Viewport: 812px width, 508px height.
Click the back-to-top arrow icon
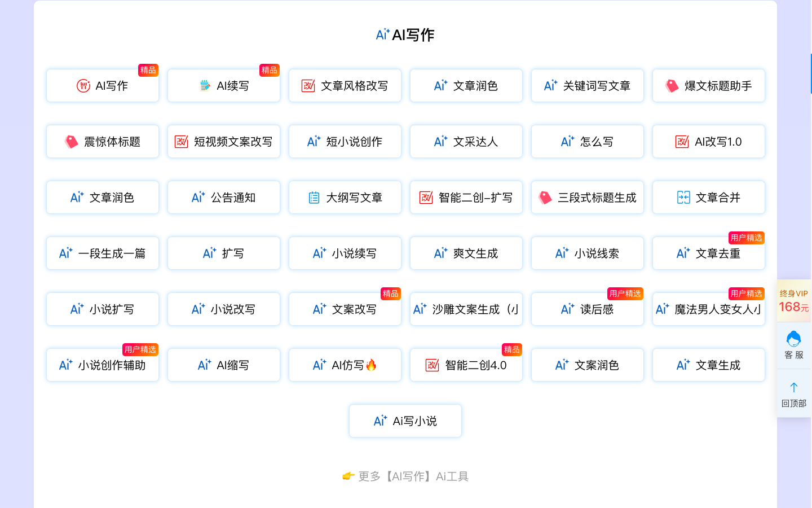(x=793, y=387)
